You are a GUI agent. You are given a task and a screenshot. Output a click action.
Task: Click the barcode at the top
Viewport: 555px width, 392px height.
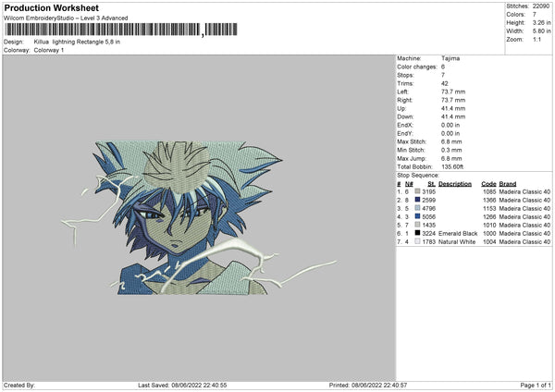tap(120, 30)
